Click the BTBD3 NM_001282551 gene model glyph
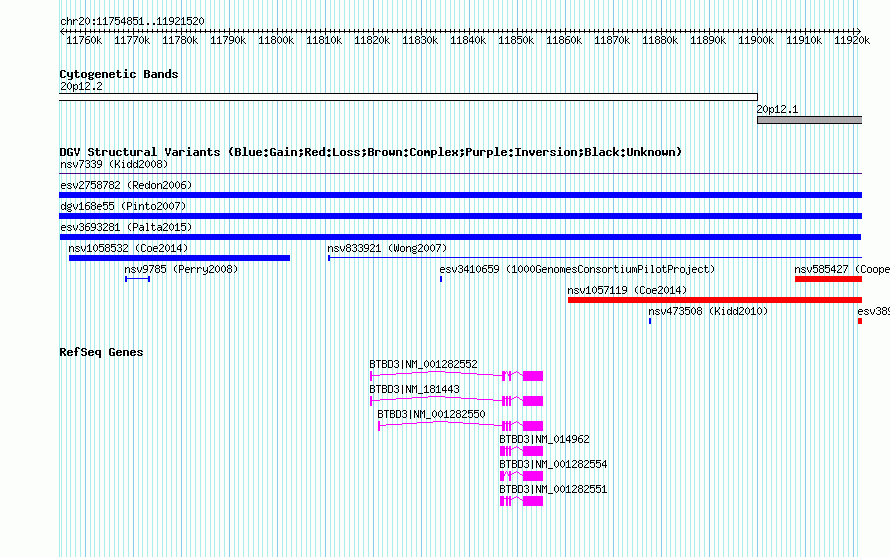 pyautogui.click(x=521, y=501)
